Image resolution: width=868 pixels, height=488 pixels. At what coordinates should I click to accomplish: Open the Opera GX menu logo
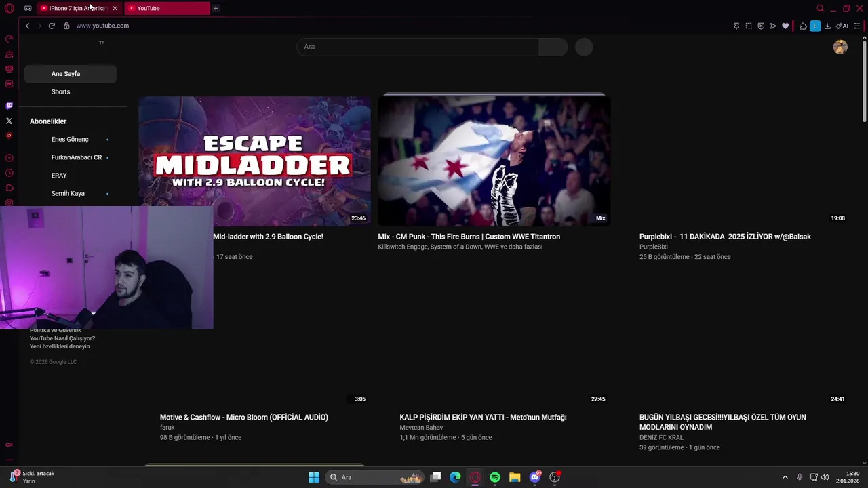pyautogui.click(x=9, y=8)
